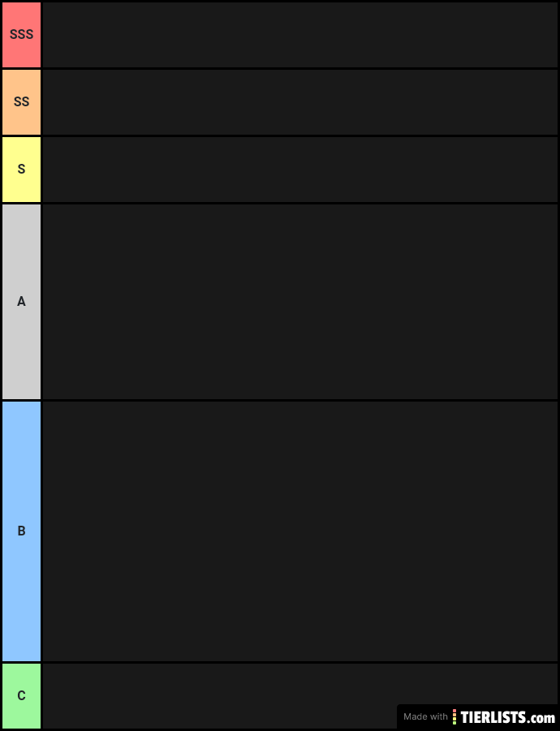The width and height of the screenshot is (560, 731).
Task: Click the divider between SSS and SS rows
Action: click(x=280, y=68)
